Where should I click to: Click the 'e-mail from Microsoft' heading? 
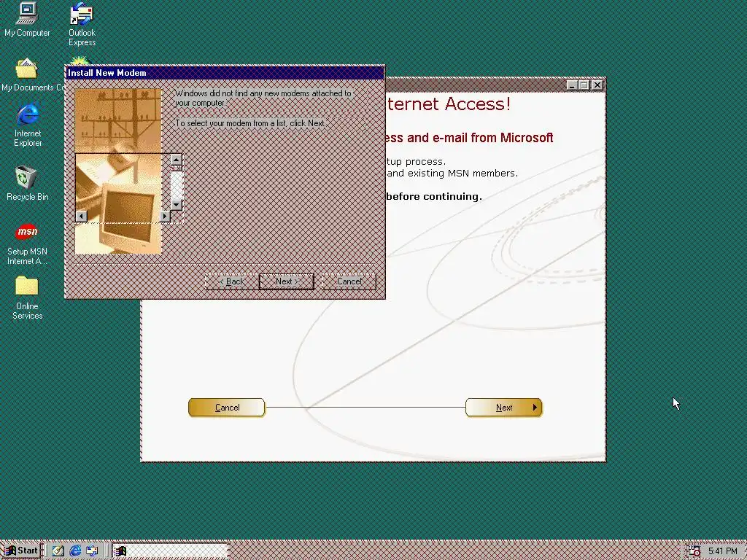[x=492, y=138]
